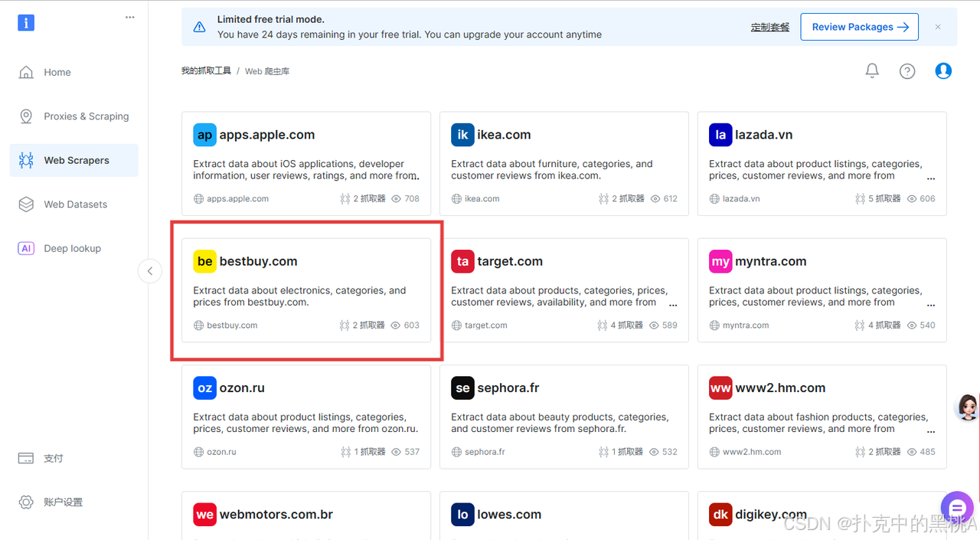Collapse the sidebar with the chevron button
This screenshot has width=980, height=540.
150,271
